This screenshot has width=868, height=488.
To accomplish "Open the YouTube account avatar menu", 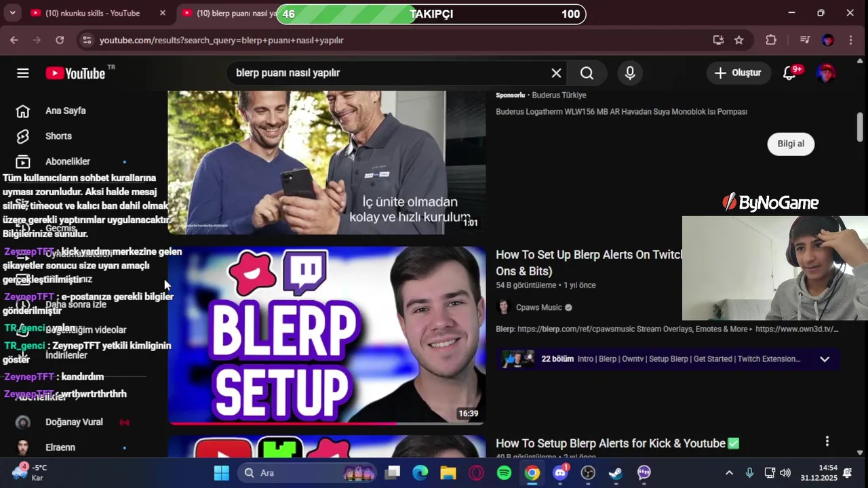I will point(826,73).
